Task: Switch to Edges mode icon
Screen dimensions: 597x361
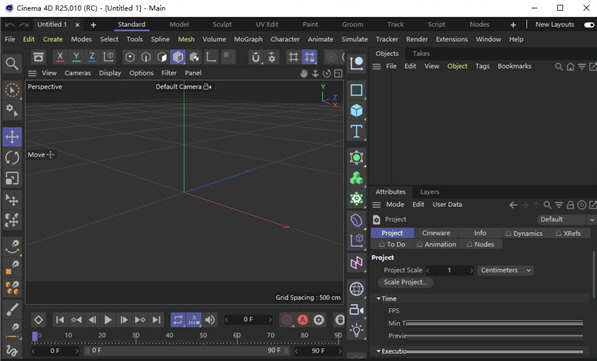Action: (146, 58)
